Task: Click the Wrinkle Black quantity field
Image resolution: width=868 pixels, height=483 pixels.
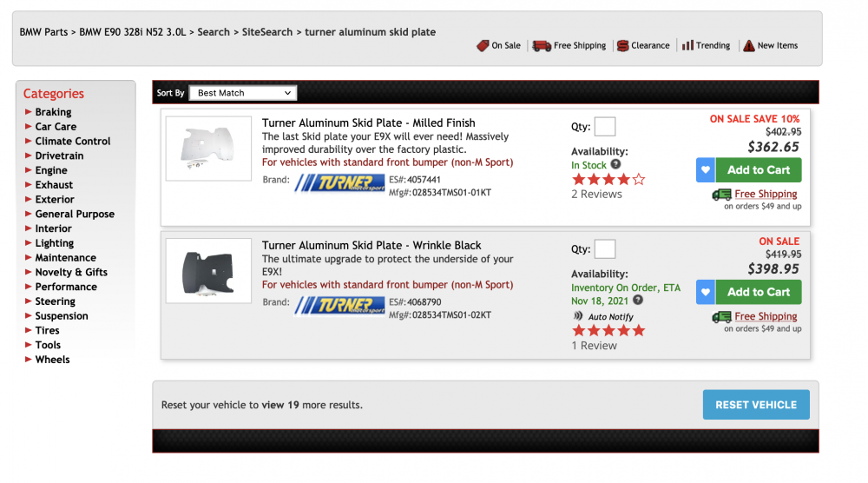Action: click(604, 249)
